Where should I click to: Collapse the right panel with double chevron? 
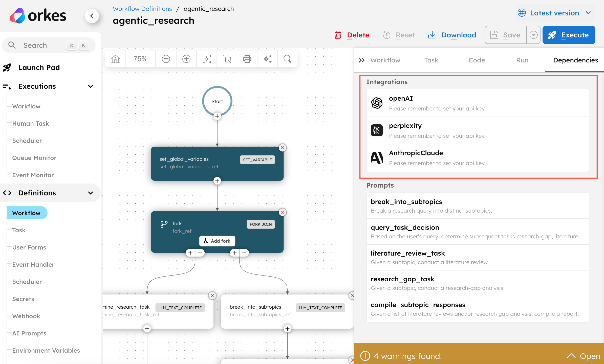click(x=362, y=60)
